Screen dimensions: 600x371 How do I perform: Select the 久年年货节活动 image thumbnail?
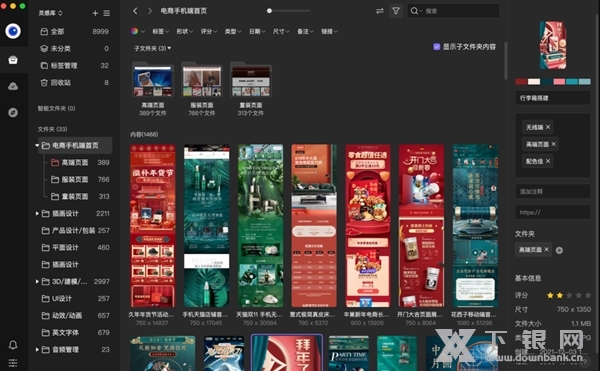(x=153, y=226)
